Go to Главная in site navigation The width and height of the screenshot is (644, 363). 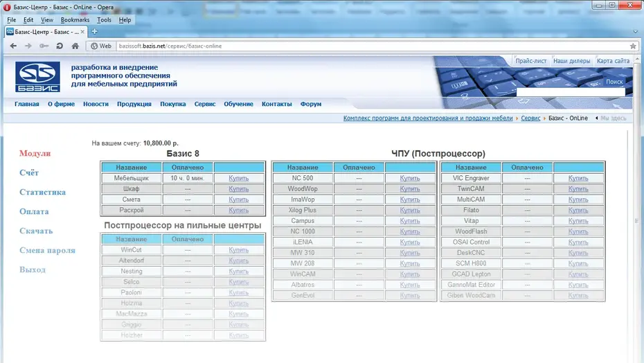click(x=27, y=104)
